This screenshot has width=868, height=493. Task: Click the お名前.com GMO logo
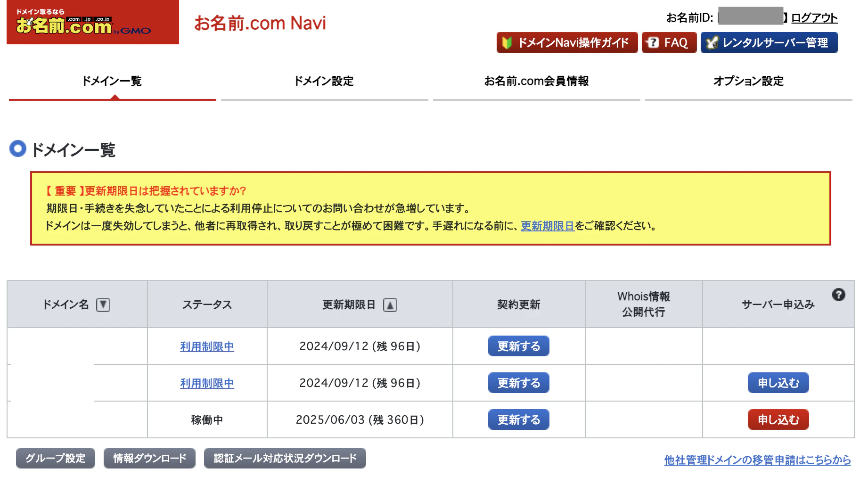pyautogui.click(x=93, y=22)
